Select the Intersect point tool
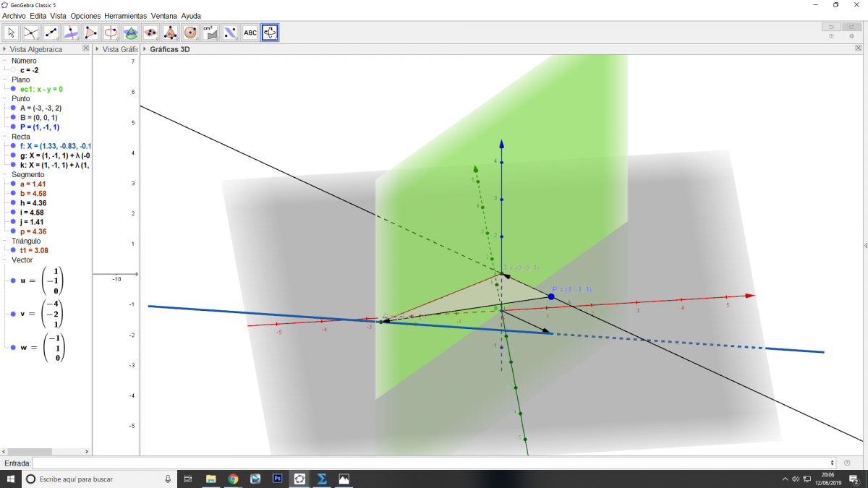 31,33
